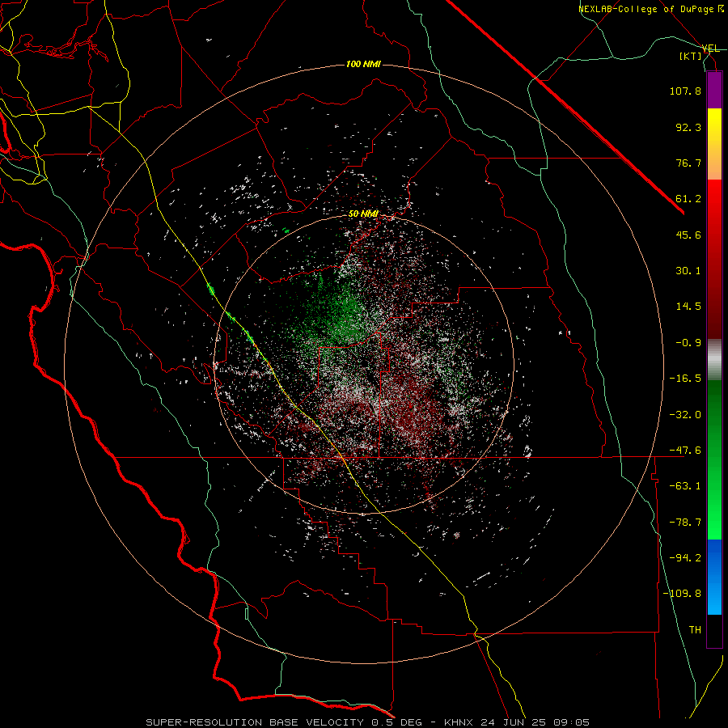
Task: Click the -32.0 velocity scale value
Action: click(x=685, y=415)
